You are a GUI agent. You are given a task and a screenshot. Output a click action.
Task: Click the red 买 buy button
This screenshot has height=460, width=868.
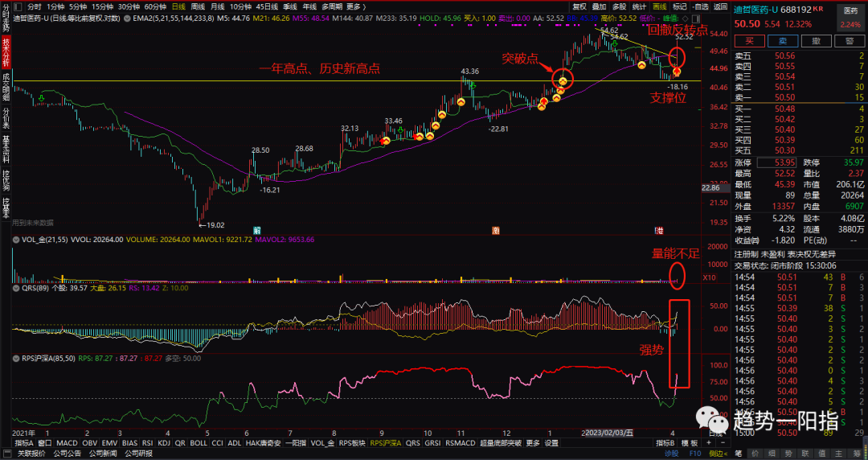(x=749, y=41)
